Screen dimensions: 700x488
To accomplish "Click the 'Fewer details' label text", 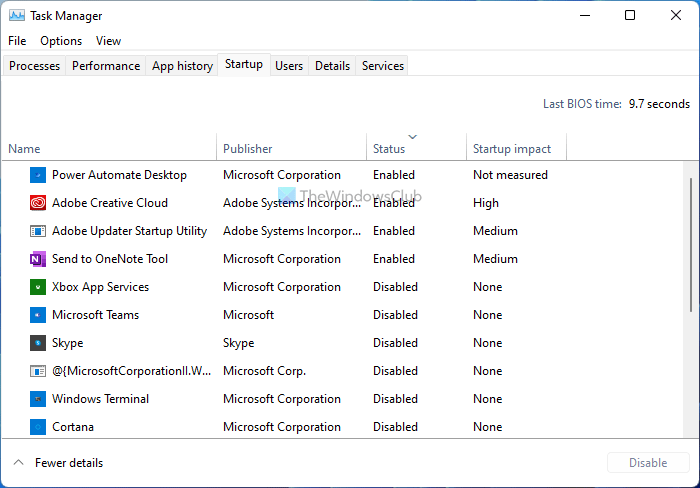I will (x=69, y=463).
